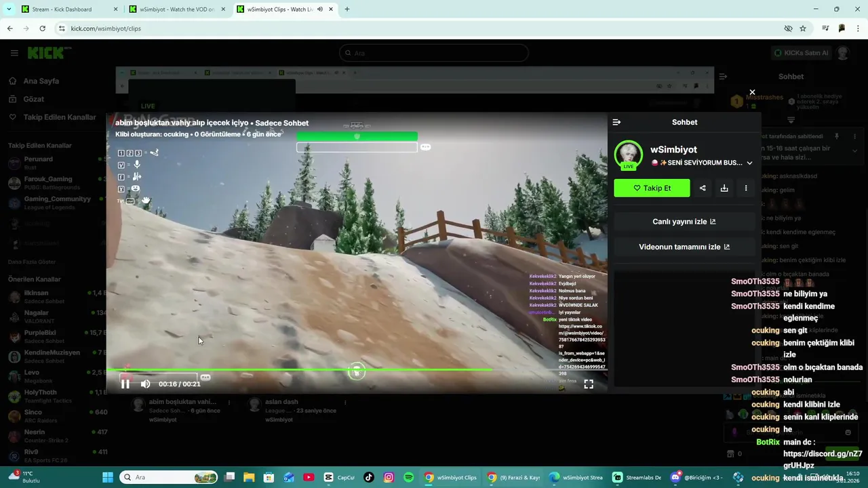Screen dimensions: 868x488
Task: Pause the playing clip
Action: (x=125, y=384)
